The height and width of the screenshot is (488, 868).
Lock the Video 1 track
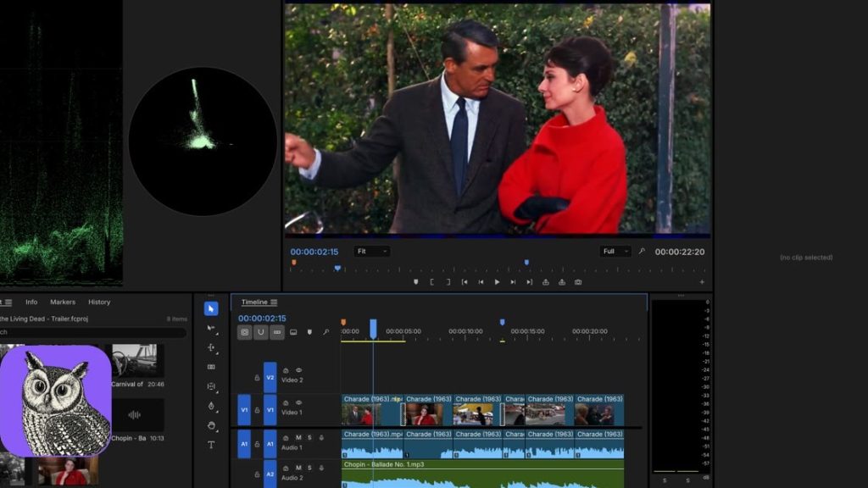coord(257,411)
